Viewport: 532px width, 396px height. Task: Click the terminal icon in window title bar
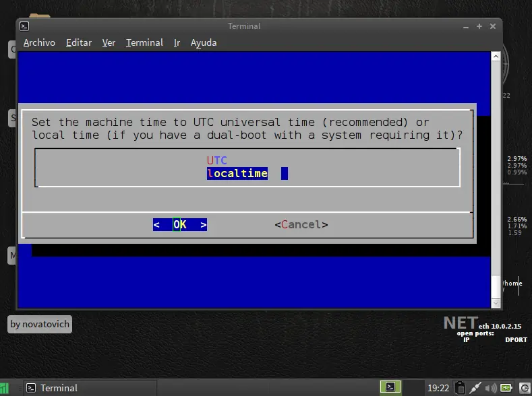click(x=24, y=26)
